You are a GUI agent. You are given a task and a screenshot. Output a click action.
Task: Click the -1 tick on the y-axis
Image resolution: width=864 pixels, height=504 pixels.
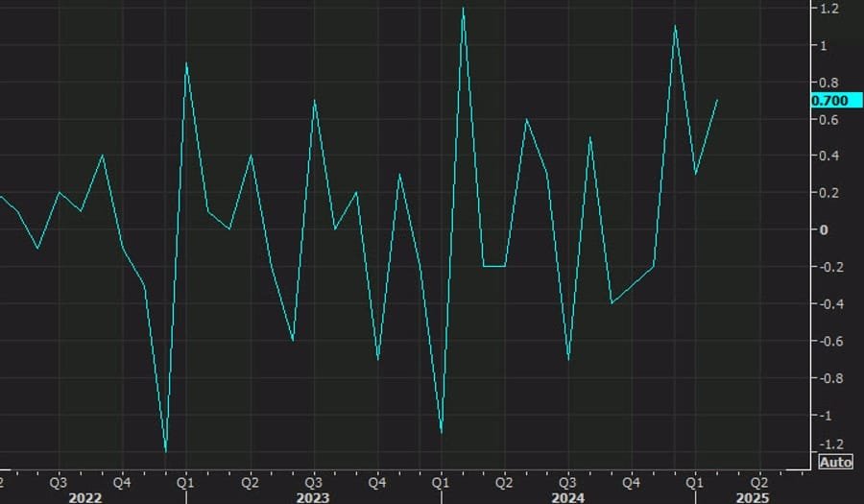(x=822, y=415)
